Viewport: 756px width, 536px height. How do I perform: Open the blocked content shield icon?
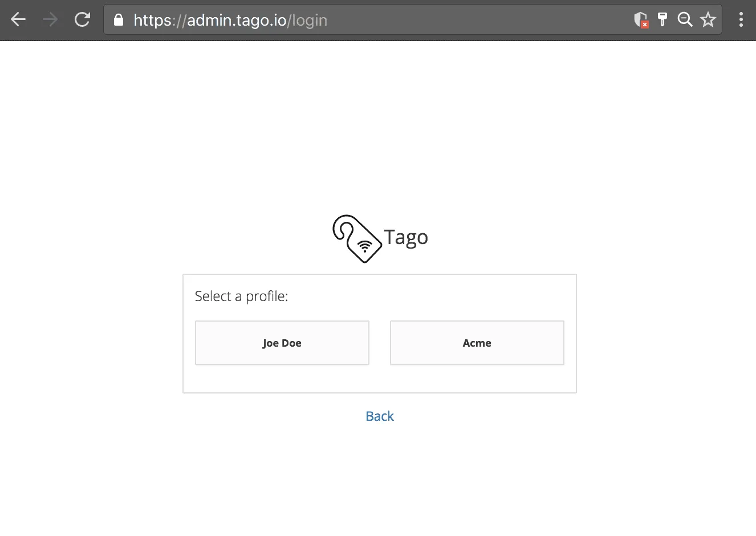pos(640,19)
